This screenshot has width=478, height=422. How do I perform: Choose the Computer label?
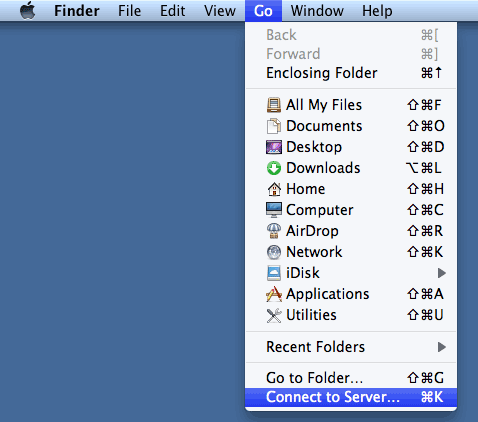(x=320, y=210)
